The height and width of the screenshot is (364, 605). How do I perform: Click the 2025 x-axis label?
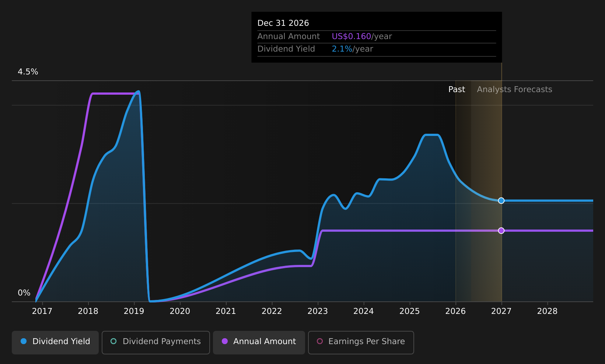pos(410,311)
